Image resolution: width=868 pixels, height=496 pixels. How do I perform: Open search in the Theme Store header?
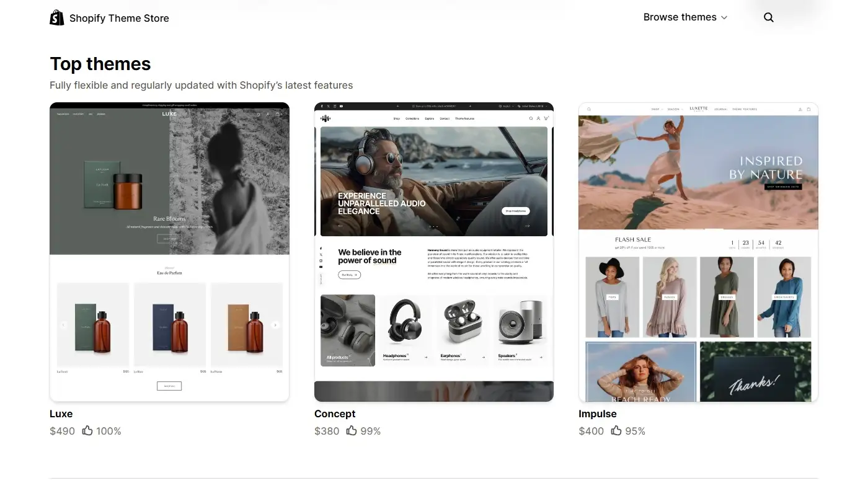pos(768,17)
